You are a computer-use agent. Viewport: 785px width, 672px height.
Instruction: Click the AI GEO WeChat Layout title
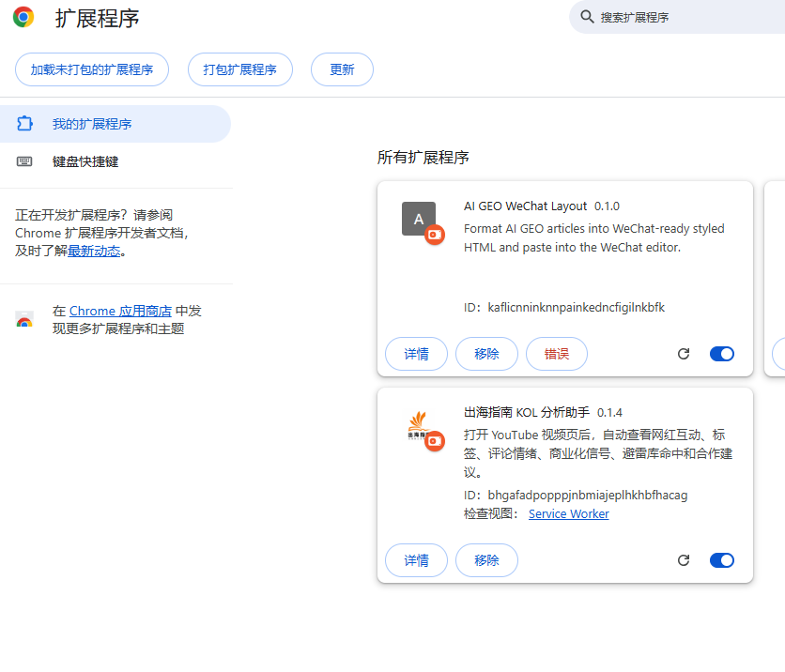[x=525, y=206]
